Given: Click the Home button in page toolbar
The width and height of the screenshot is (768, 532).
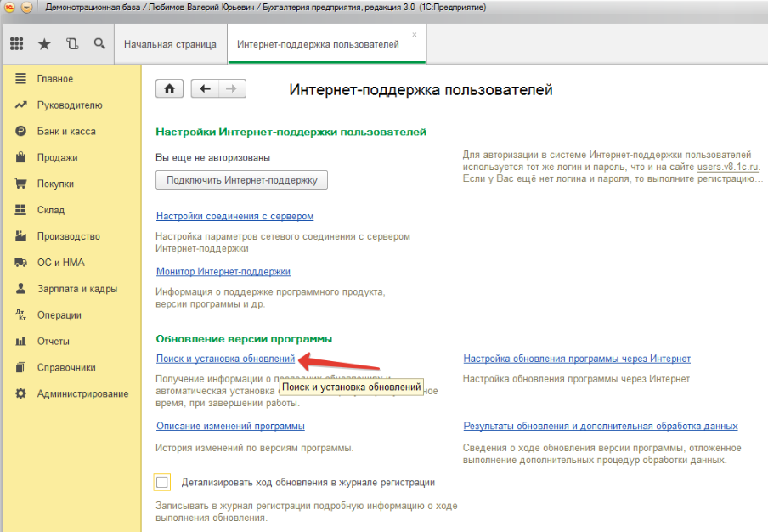Looking at the screenshot, I should [170, 88].
